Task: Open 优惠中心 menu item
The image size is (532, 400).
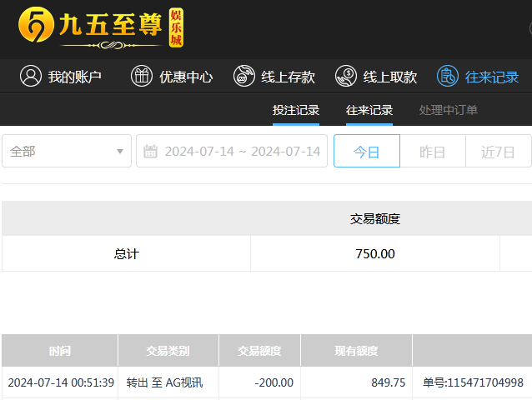Action: [172, 77]
